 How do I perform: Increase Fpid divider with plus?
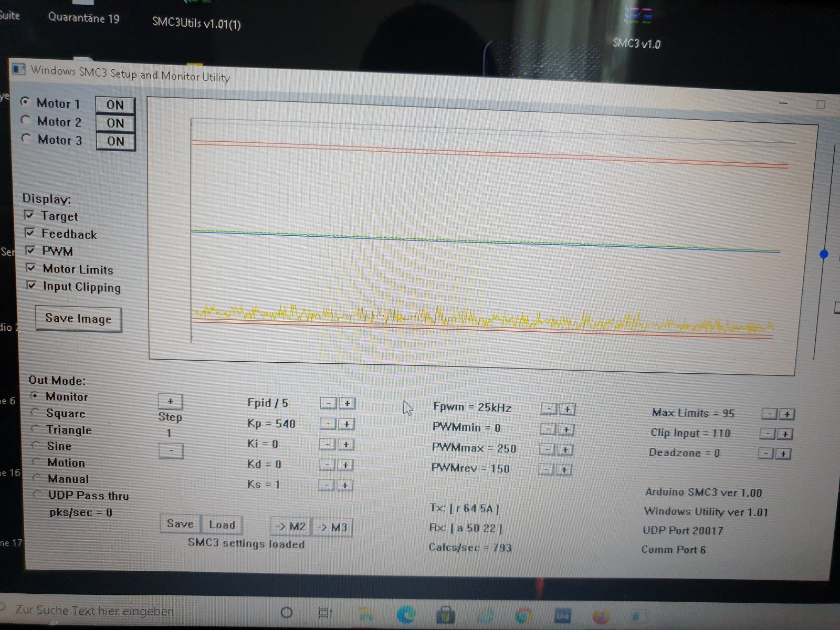[x=346, y=403]
